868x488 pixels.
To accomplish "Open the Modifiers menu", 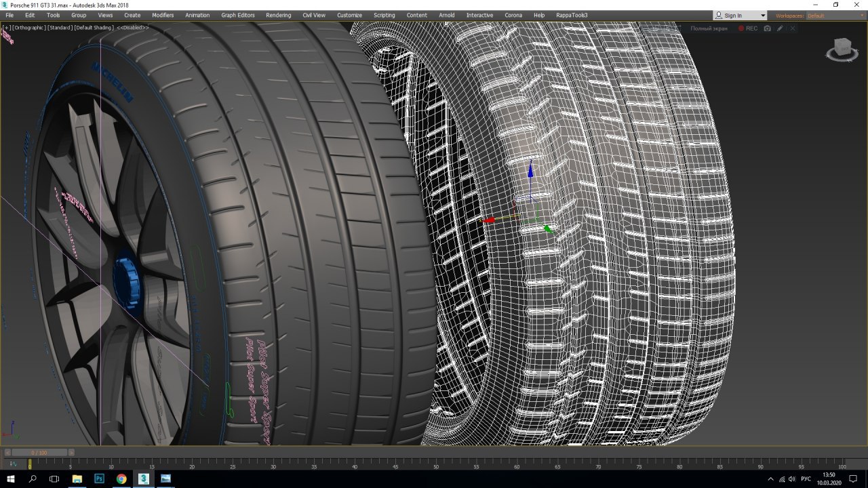I will click(x=163, y=15).
